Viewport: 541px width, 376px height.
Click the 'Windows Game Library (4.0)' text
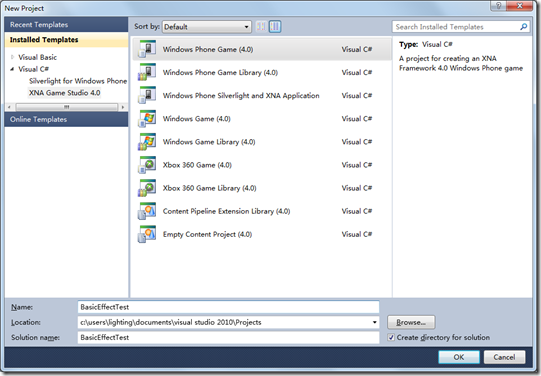[209, 142]
